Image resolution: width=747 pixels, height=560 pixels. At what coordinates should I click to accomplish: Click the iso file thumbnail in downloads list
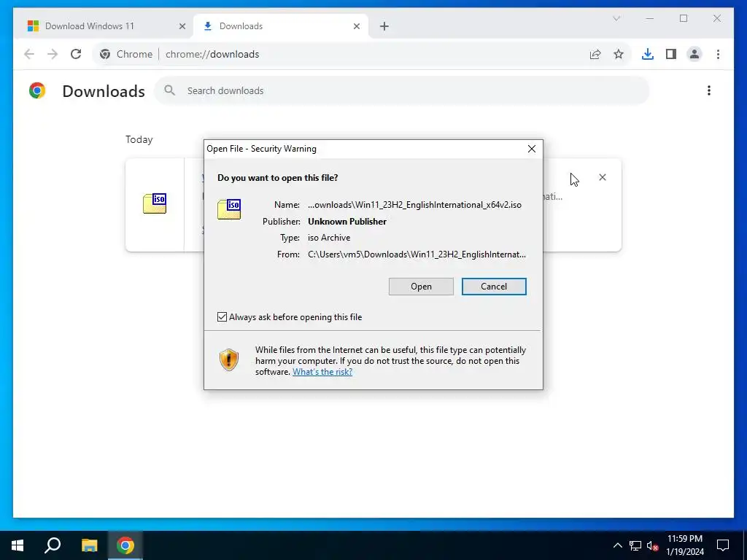pyautogui.click(x=155, y=204)
